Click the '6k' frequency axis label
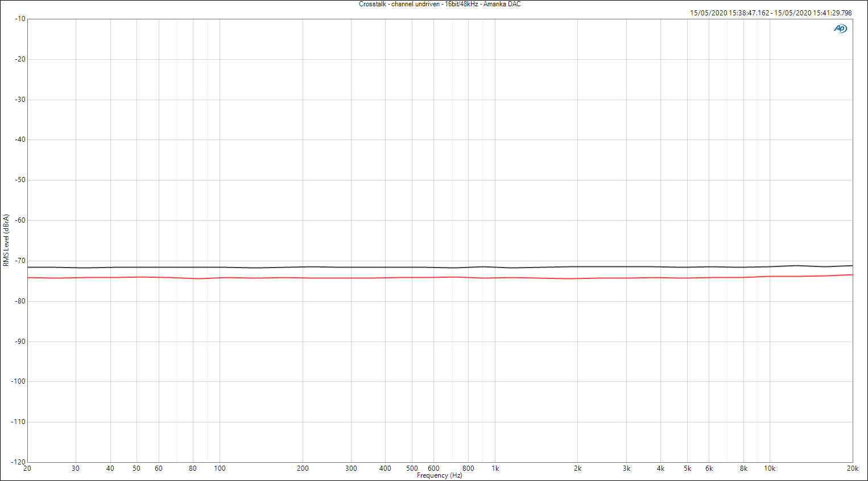The width and height of the screenshot is (868, 481). tap(709, 468)
